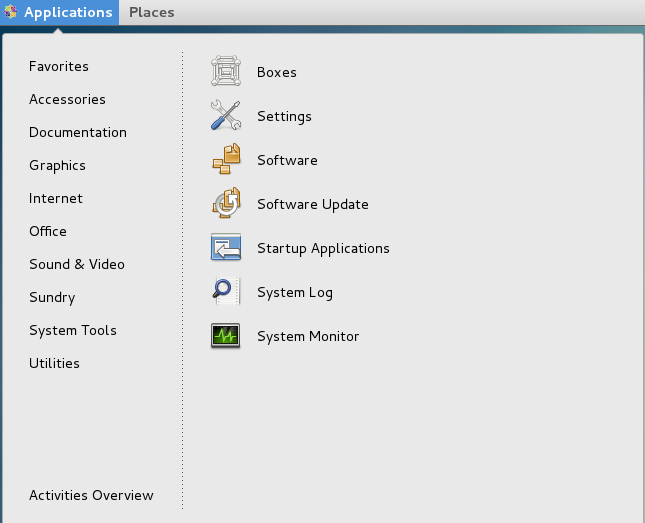Click the Software Update label

[x=313, y=205]
